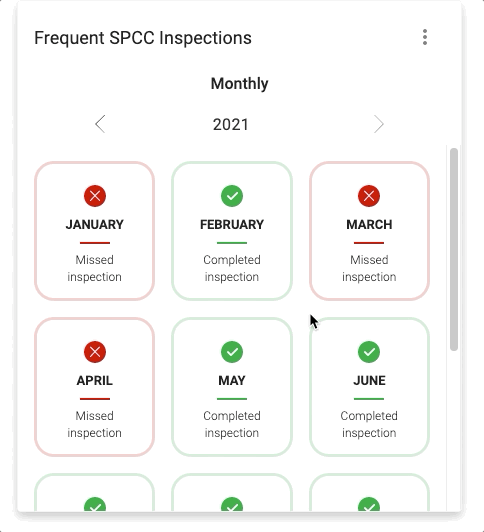484x532 pixels.
Task: Open the three-dot options menu
Action: pyautogui.click(x=425, y=37)
